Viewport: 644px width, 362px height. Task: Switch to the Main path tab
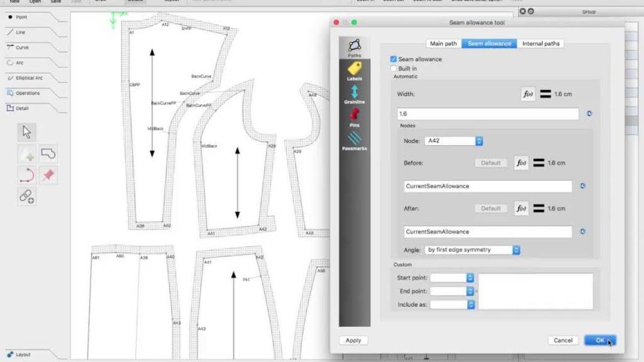coord(443,43)
